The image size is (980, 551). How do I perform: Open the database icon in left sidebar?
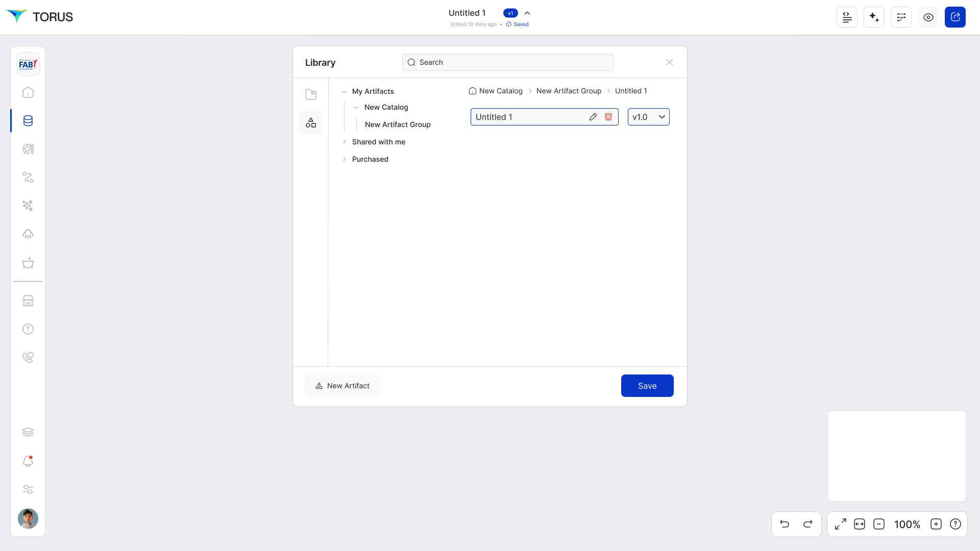[x=28, y=121]
